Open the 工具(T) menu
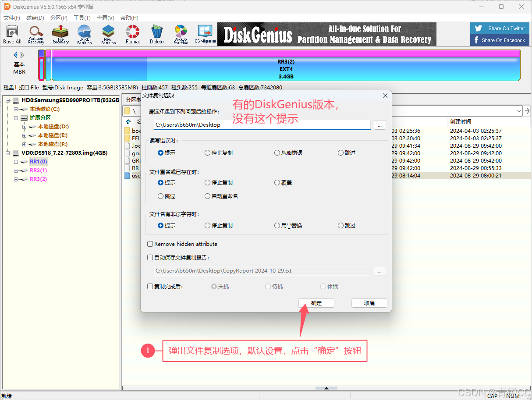 tap(82, 18)
